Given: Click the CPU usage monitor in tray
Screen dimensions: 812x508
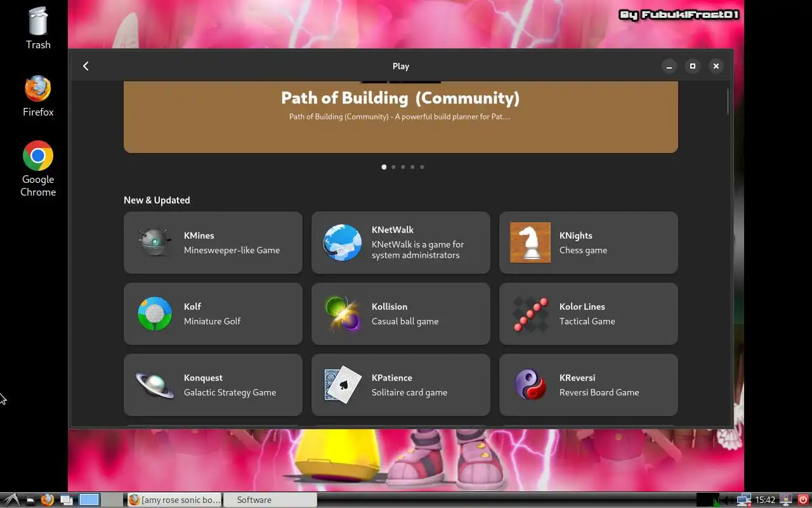Looking at the screenshot, I should [708, 500].
